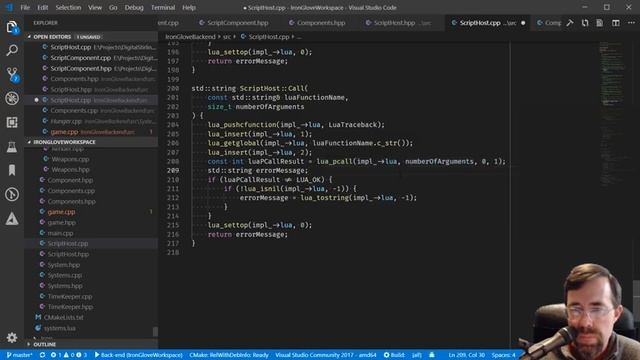640x360 pixels.
Task: Open Systems.cpp in workspace tree
Action: (91, 275)
